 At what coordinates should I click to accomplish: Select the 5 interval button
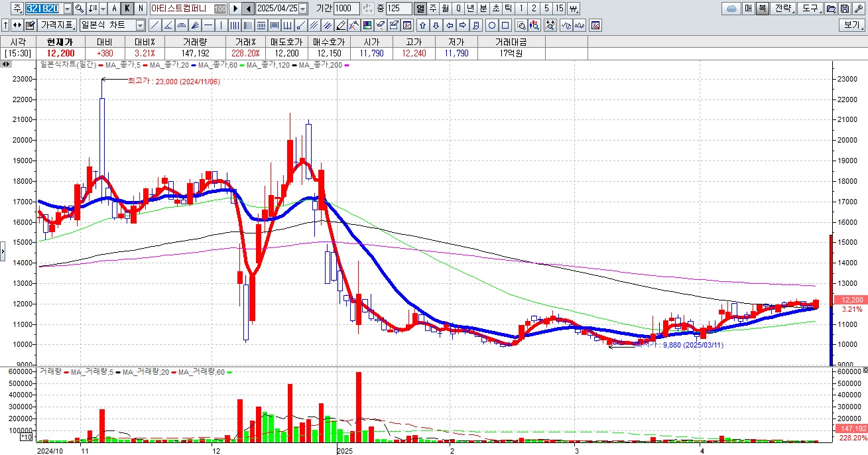coord(546,9)
